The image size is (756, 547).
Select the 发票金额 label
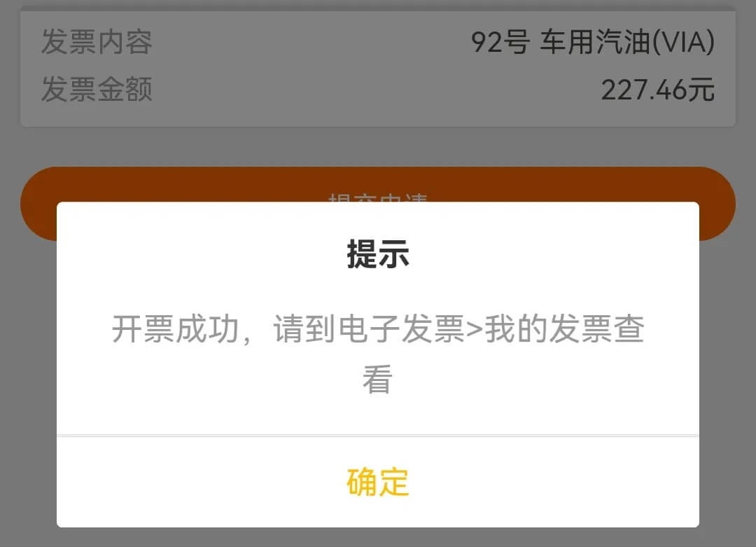tap(97, 89)
